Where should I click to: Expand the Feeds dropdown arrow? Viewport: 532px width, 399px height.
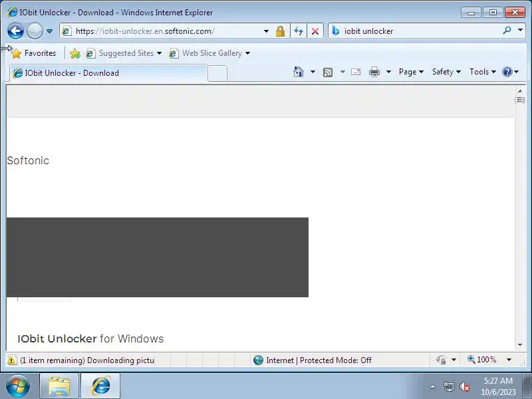(342, 72)
